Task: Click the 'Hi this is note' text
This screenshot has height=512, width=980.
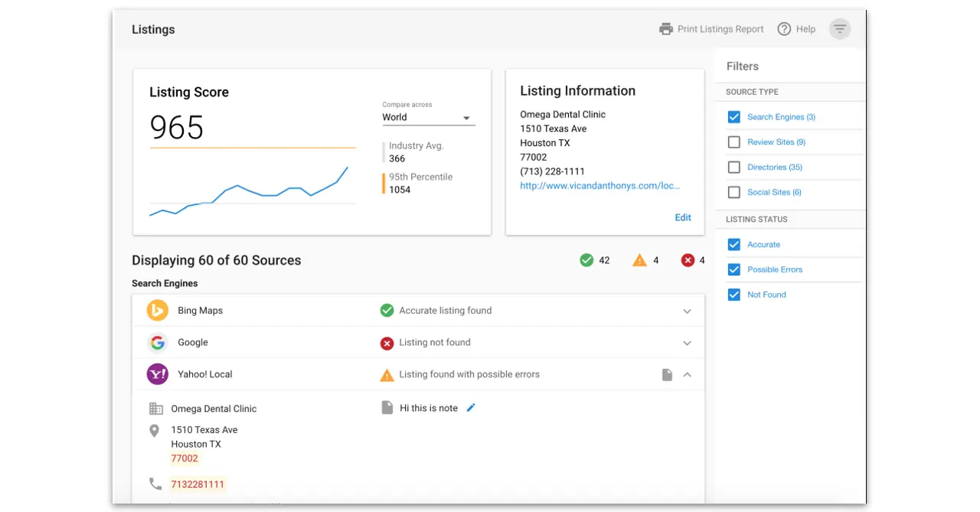Action: point(429,408)
